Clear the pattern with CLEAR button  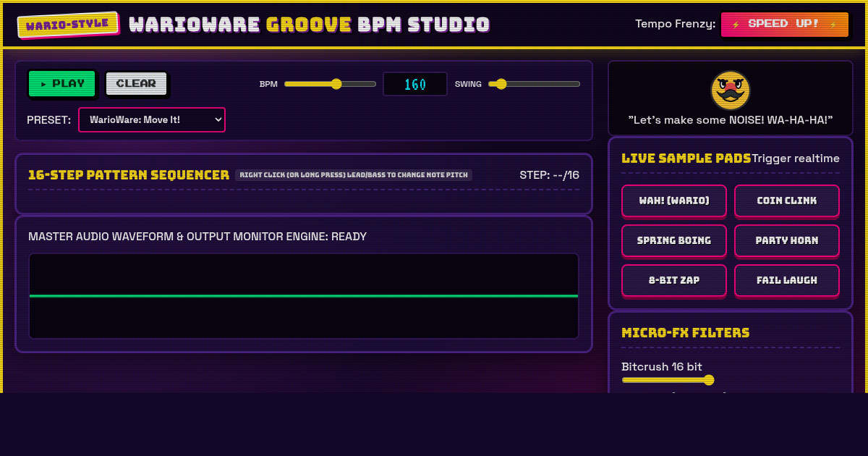click(x=136, y=83)
